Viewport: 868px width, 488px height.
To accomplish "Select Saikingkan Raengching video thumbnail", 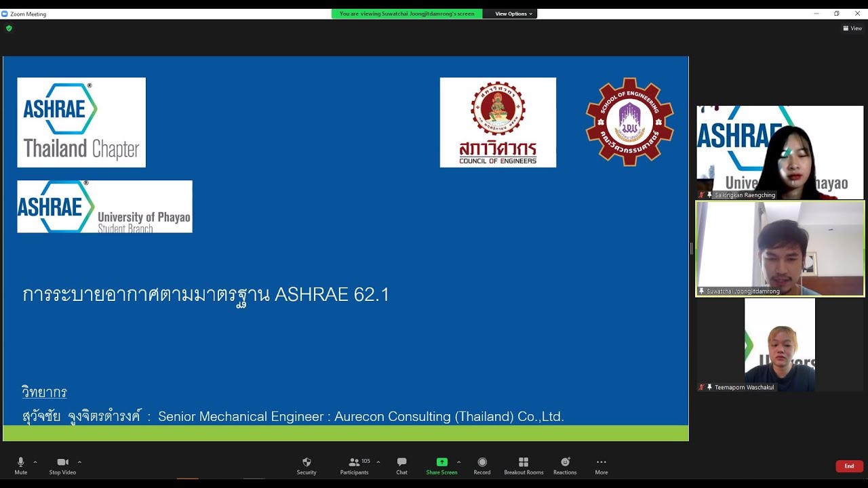I will (780, 152).
